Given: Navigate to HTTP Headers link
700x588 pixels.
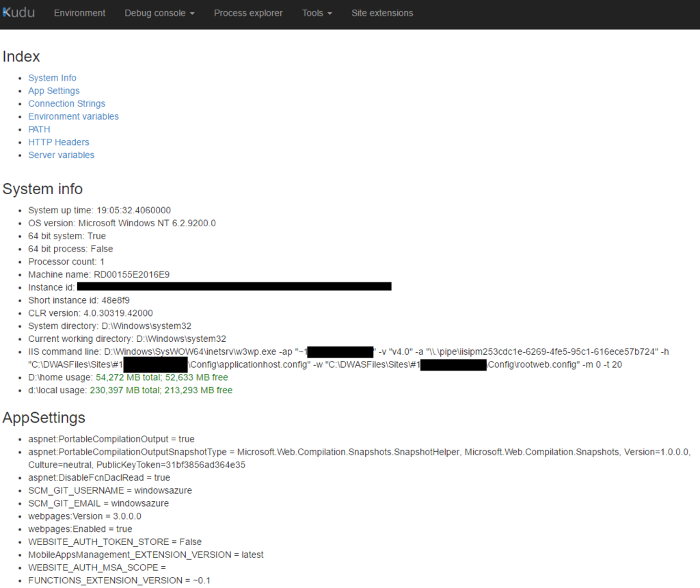Looking at the screenshot, I should tap(59, 142).
